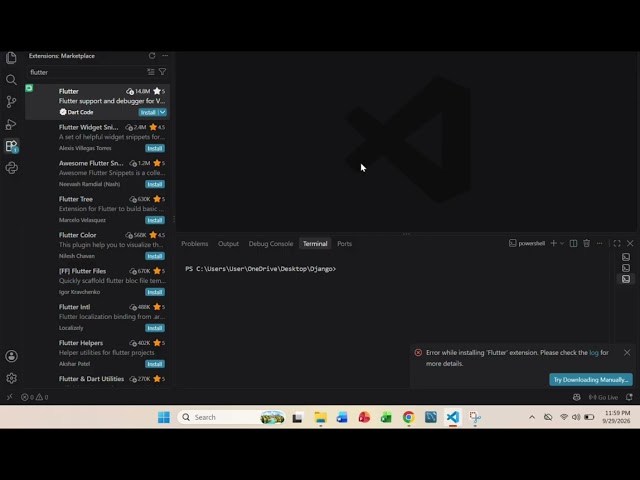Image resolution: width=640 pixels, height=480 pixels.
Task: Install Flutter Widget Snippets extension
Action: click(155, 148)
